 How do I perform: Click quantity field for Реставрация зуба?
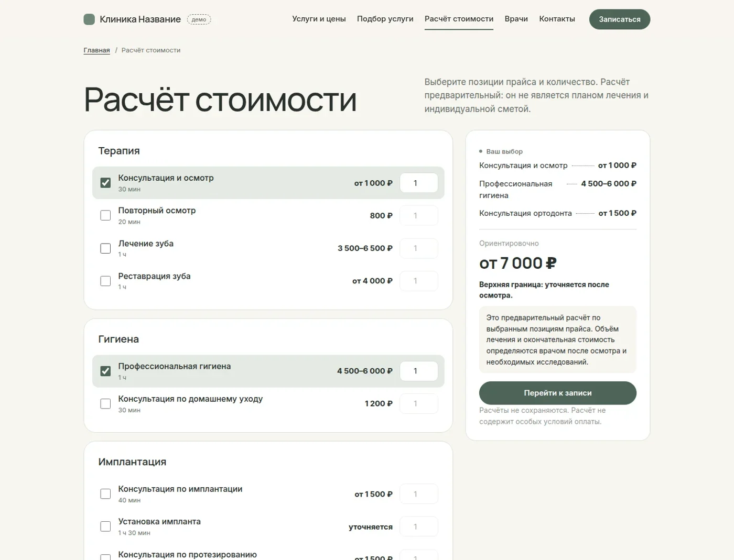419,281
